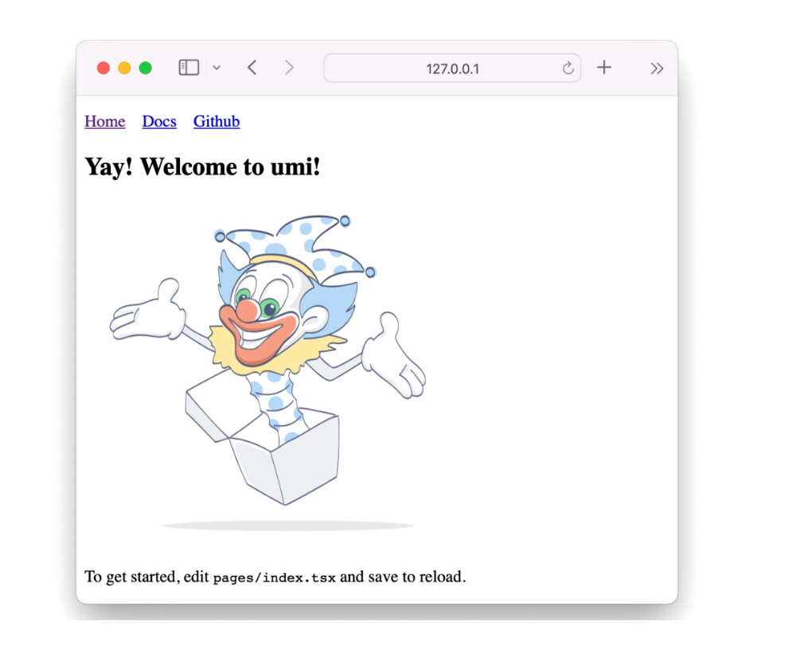Click the clown's polka-dot jester hat
The width and height of the screenshot is (785, 672).
298,245
